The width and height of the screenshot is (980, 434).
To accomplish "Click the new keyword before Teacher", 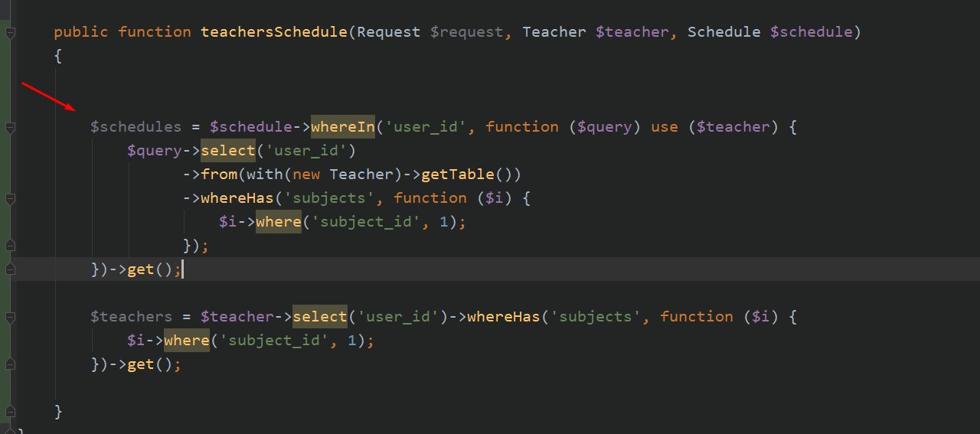I will point(306,175).
